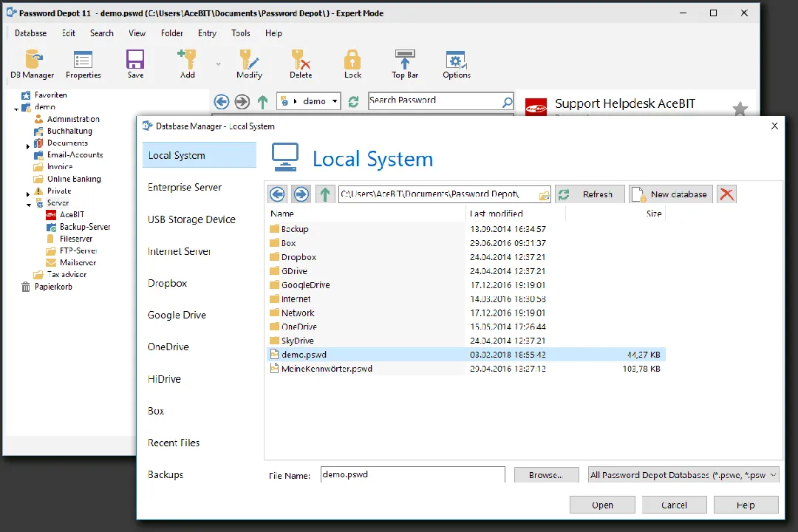Go up one folder in main window

(262, 102)
